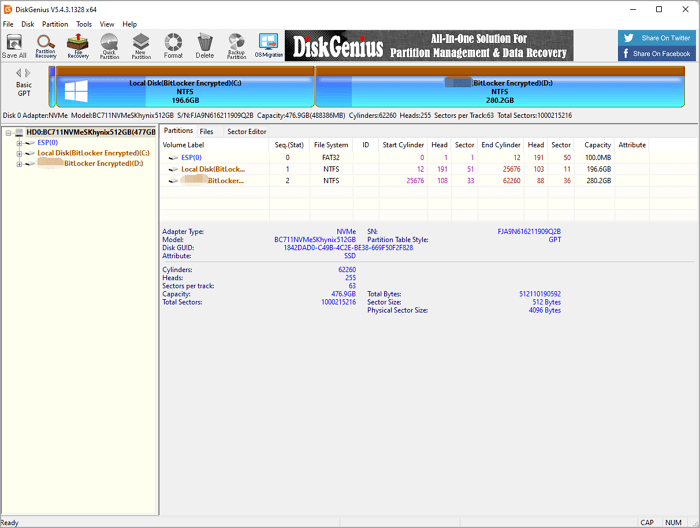Open the Backup Partition tool

click(236, 45)
